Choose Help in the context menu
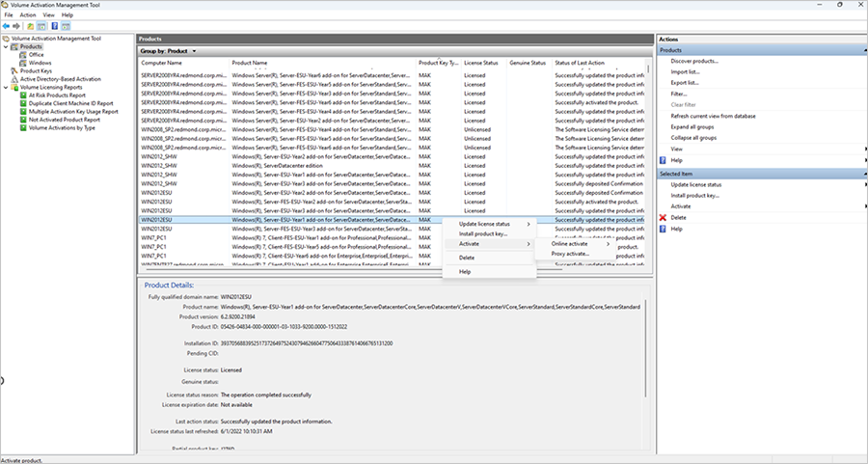This screenshot has width=868, height=464. 489,272
